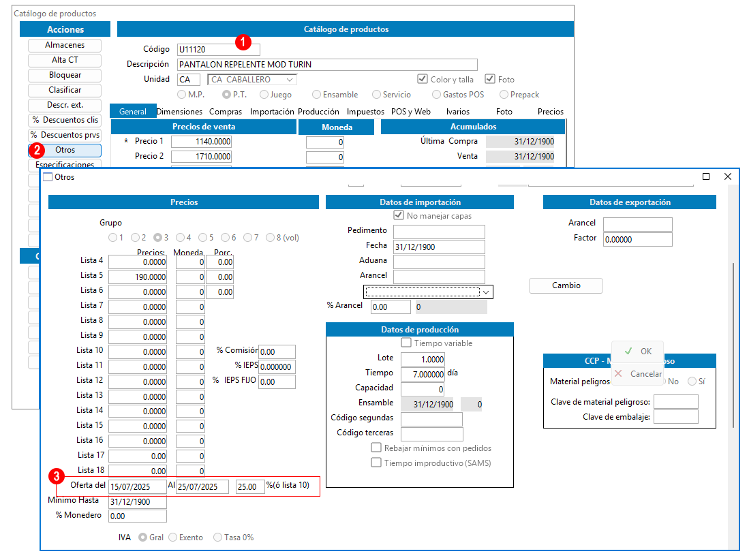The height and width of the screenshot is (560, 749).
Task: Open the Impuestos tab
Action: [x=365, y=112]
